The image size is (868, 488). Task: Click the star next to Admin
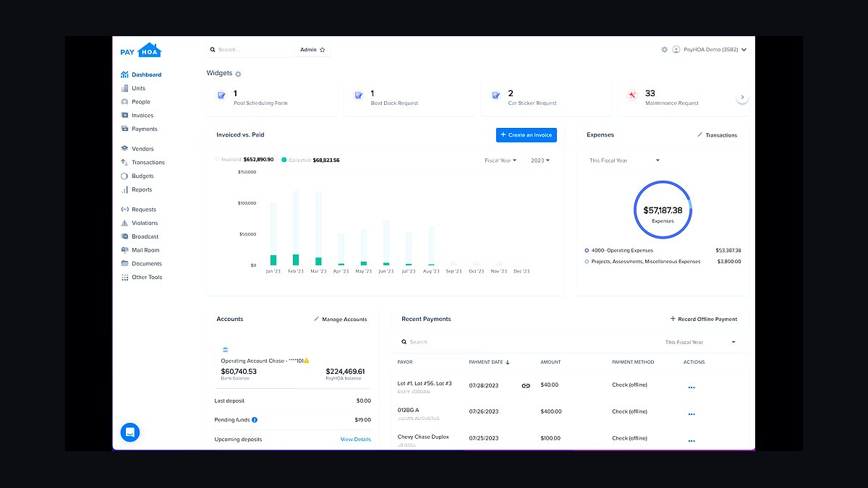(323, 50)
